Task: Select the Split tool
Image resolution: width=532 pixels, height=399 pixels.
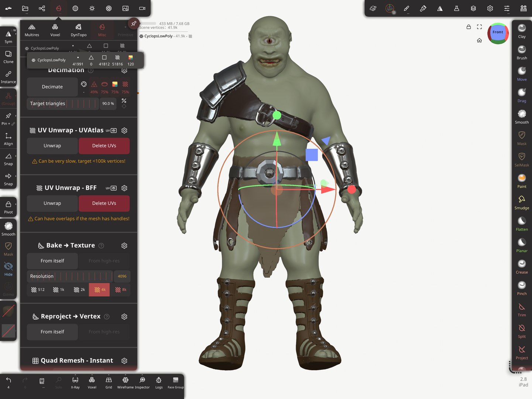Action: click(x=522, y=331)
